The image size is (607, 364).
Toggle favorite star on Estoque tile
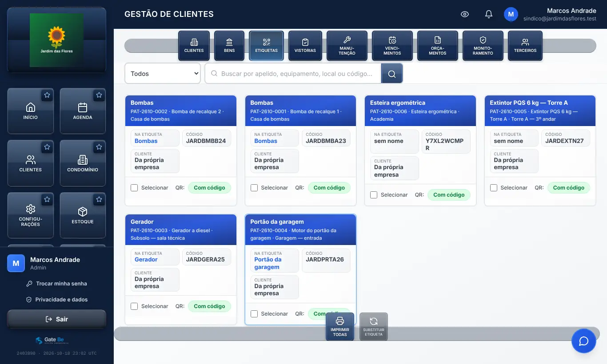[x=99, y=200]
